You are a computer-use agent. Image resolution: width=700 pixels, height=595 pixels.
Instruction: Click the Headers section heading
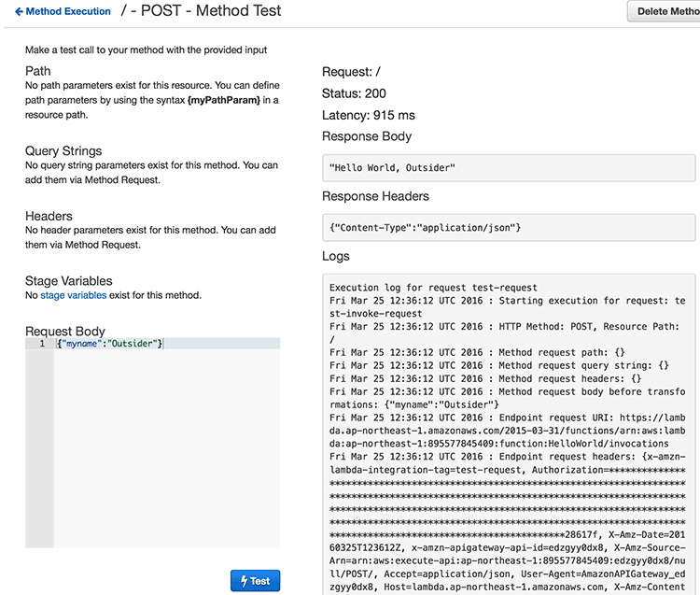coord(49,216)
